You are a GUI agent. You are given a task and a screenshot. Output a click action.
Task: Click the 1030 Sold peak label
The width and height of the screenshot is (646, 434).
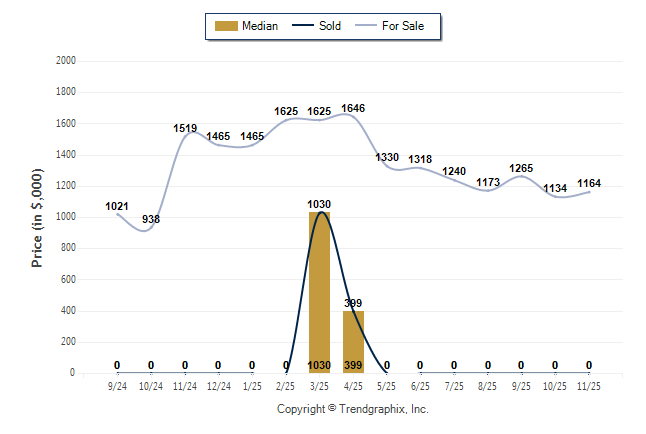(x=319, y=204)
